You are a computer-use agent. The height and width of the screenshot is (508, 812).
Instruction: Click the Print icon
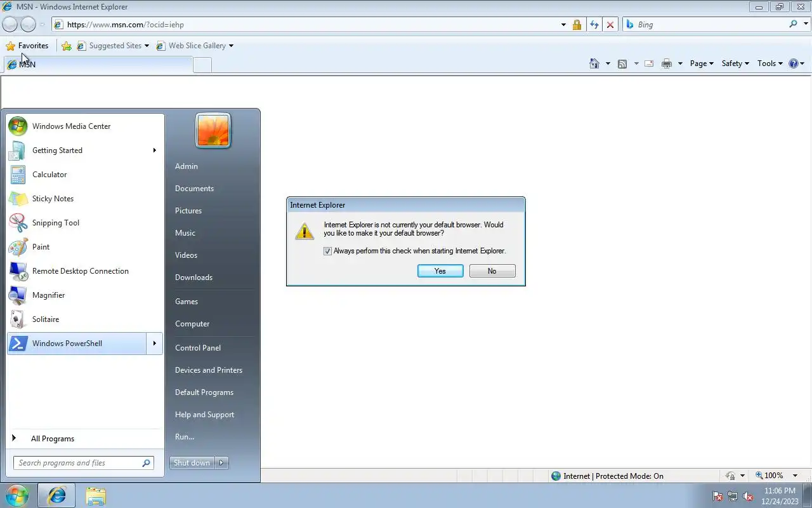[667, 63]
